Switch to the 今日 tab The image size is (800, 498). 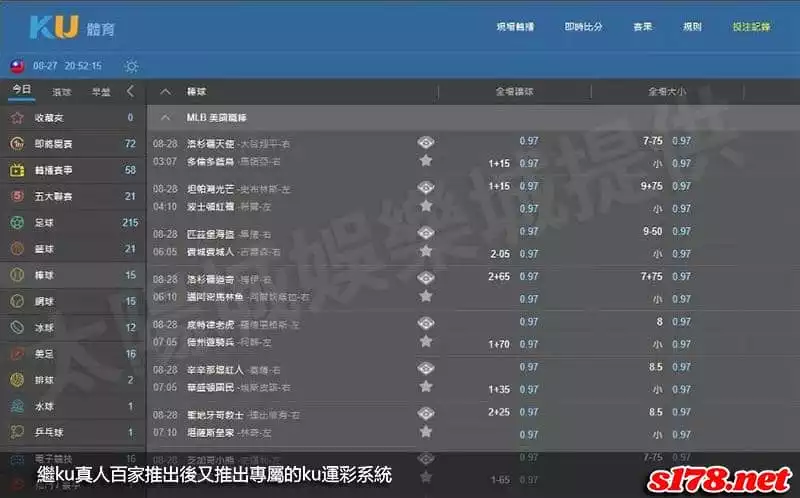[x=21, y=90]
